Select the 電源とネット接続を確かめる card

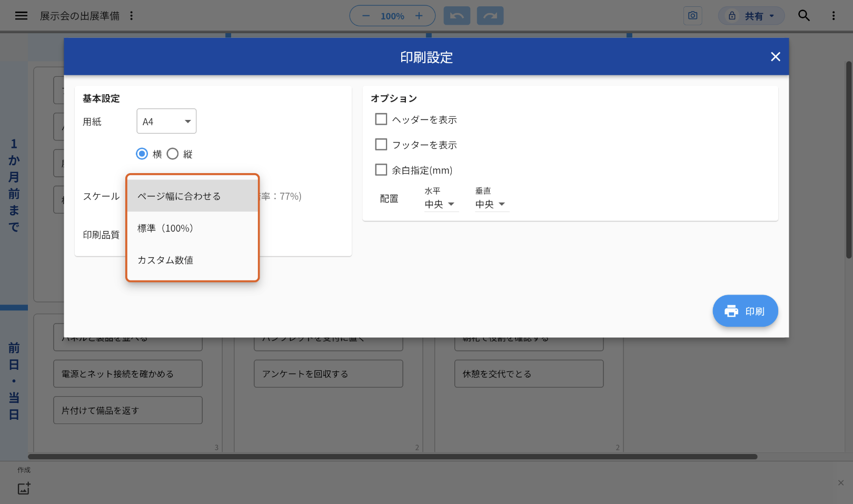coord(128,374)
